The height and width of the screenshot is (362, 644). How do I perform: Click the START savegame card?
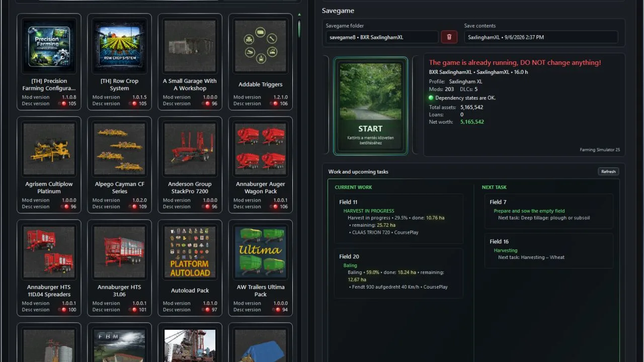tap(370, 106)
